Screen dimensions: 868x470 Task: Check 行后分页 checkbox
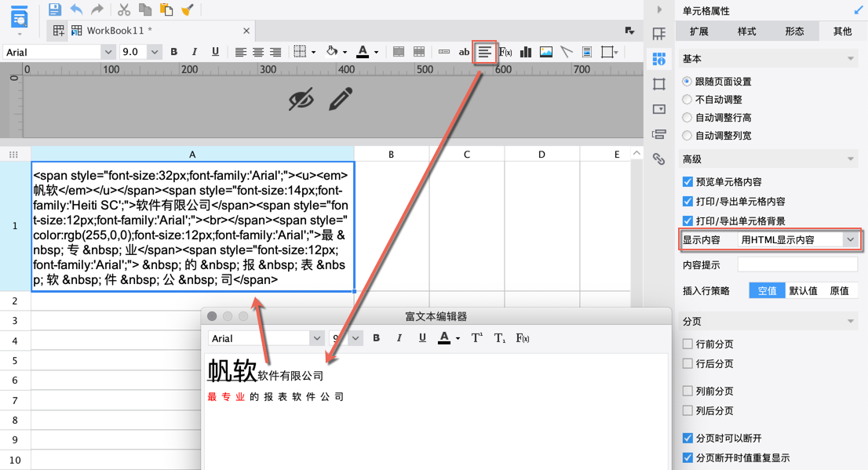687,363
